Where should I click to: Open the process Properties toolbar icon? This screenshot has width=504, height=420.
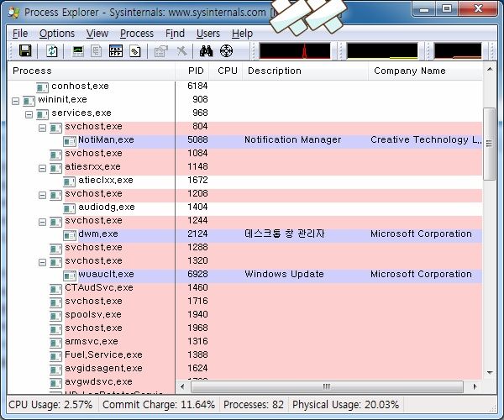click(161, 50)
